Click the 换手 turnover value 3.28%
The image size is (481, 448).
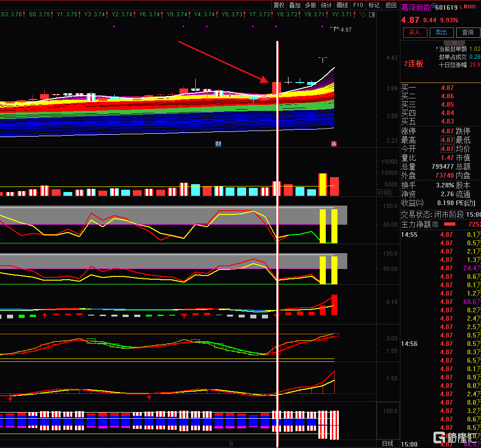point(445,186)
